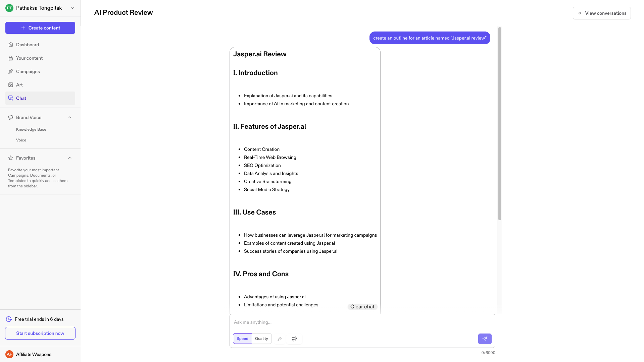Click the AF Affiliate Weapons workspace avatar
The width and height of the screenshot is (644, 362).
9,354
